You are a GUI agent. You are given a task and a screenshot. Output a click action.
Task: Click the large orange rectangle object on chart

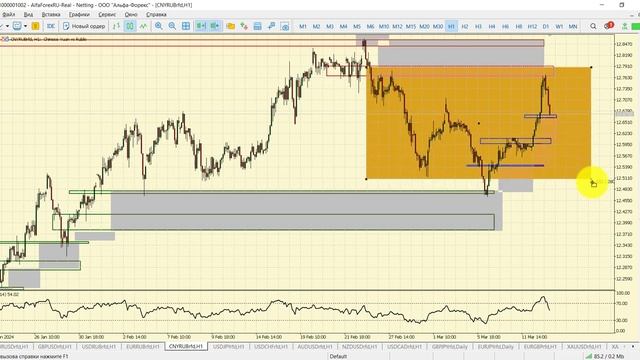[479, 123]
